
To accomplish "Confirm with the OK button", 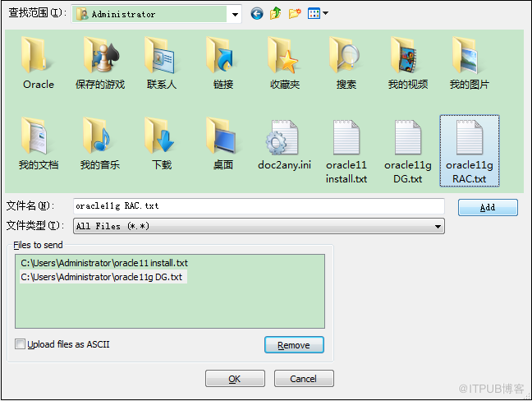I will pyautogui.click(x=235, y=379).
